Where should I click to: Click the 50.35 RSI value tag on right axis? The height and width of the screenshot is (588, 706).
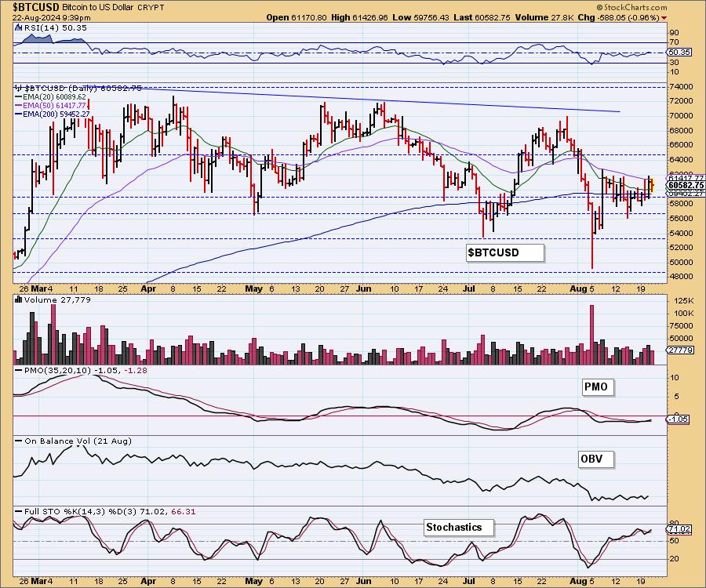click(679, 53)
